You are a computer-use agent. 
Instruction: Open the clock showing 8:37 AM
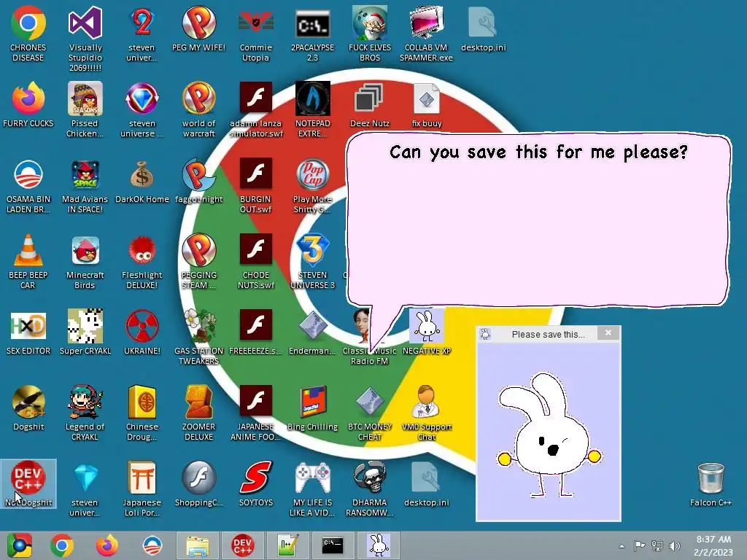(713, 545)
